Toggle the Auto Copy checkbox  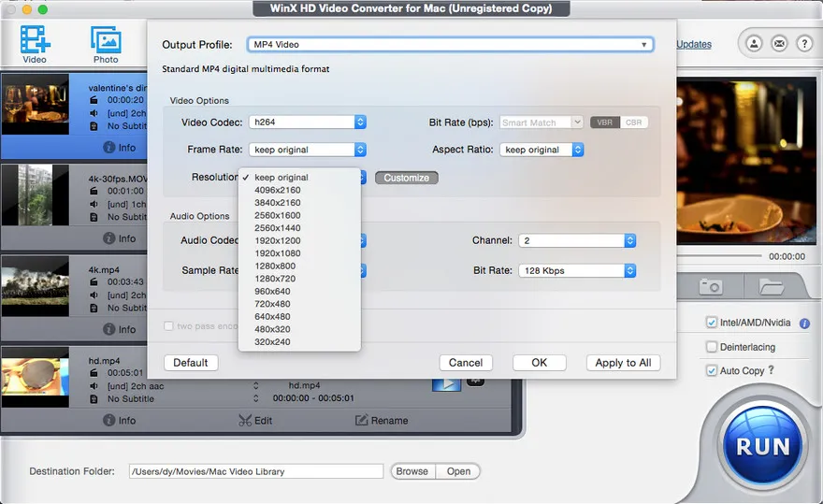tap(711, 370)
